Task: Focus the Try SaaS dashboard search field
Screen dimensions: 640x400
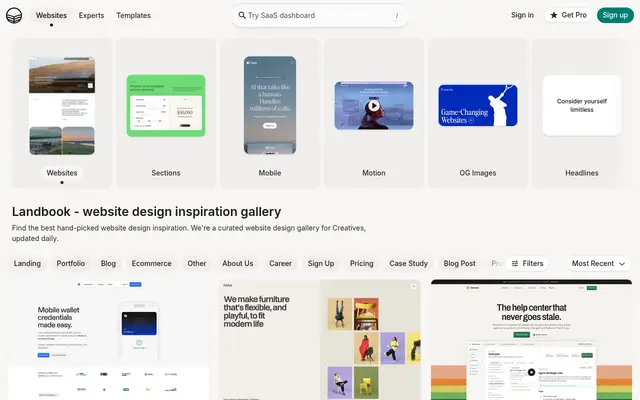Action: (320, 16)
